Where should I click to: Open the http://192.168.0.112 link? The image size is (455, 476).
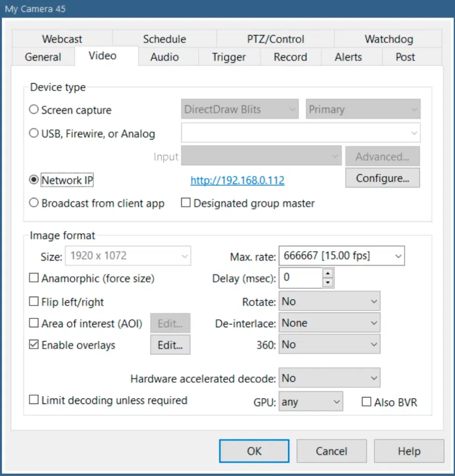(237, 181)
